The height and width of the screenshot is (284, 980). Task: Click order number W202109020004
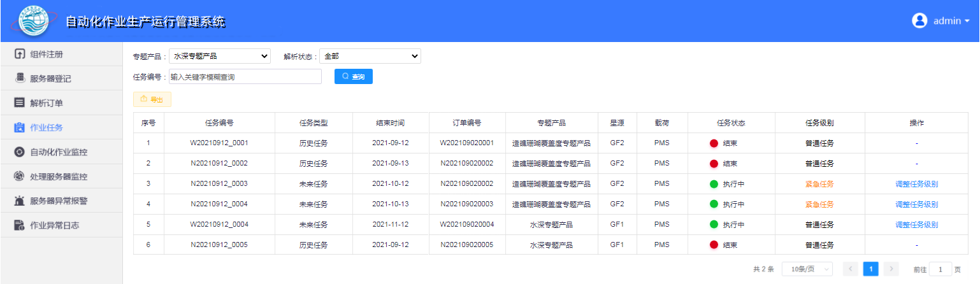click(x=467, y=224)
